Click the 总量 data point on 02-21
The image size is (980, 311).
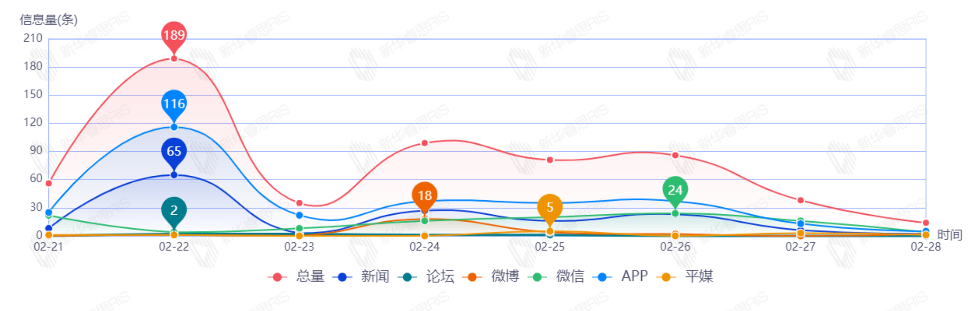[49, 183]
